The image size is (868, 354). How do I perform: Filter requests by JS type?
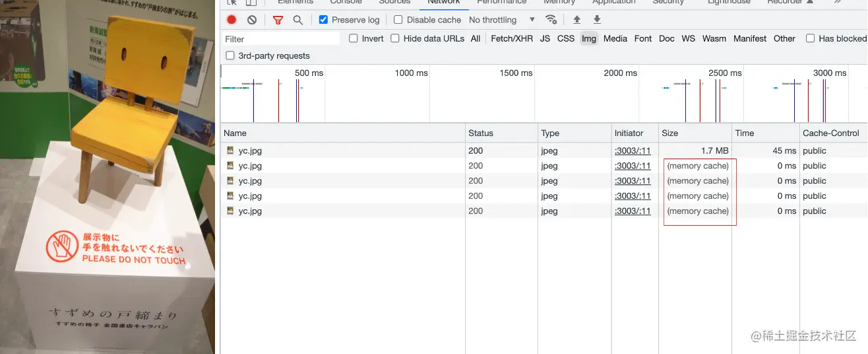545,38
